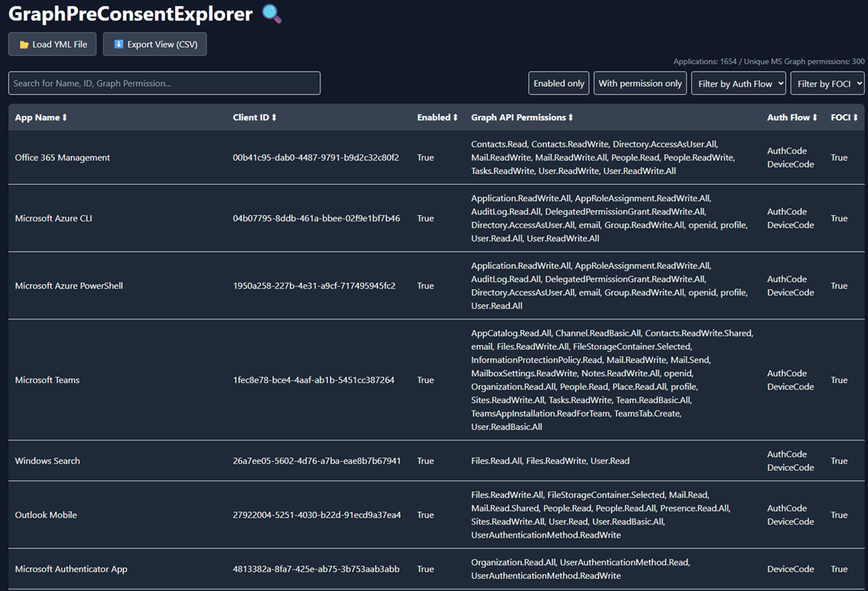Click Microsoft Azure CLI's permissions list
Image resolution: width=868 pixels, height=591 pixels.
tap(610, 218)
